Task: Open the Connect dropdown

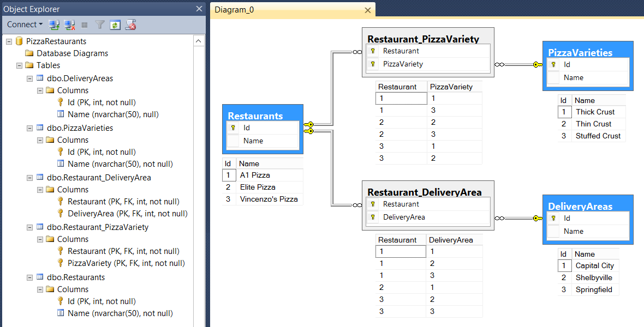Action: [x=25, y=25]
